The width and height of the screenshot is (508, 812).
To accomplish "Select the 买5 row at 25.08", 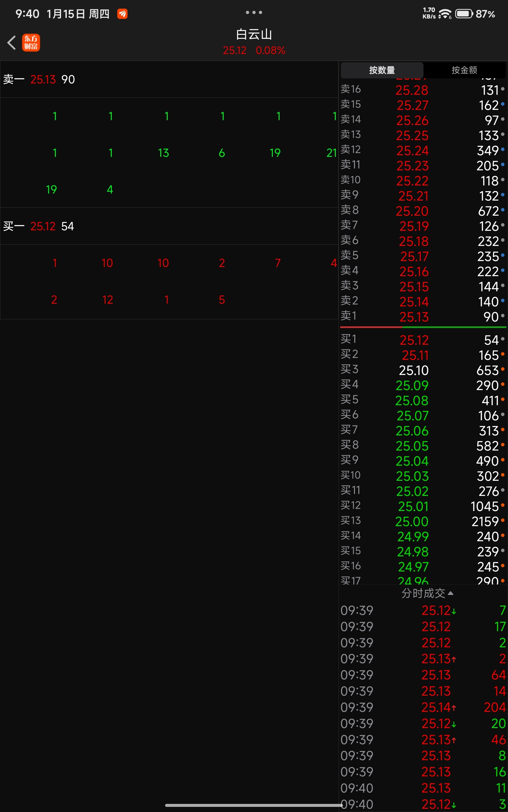I will 423,400.
